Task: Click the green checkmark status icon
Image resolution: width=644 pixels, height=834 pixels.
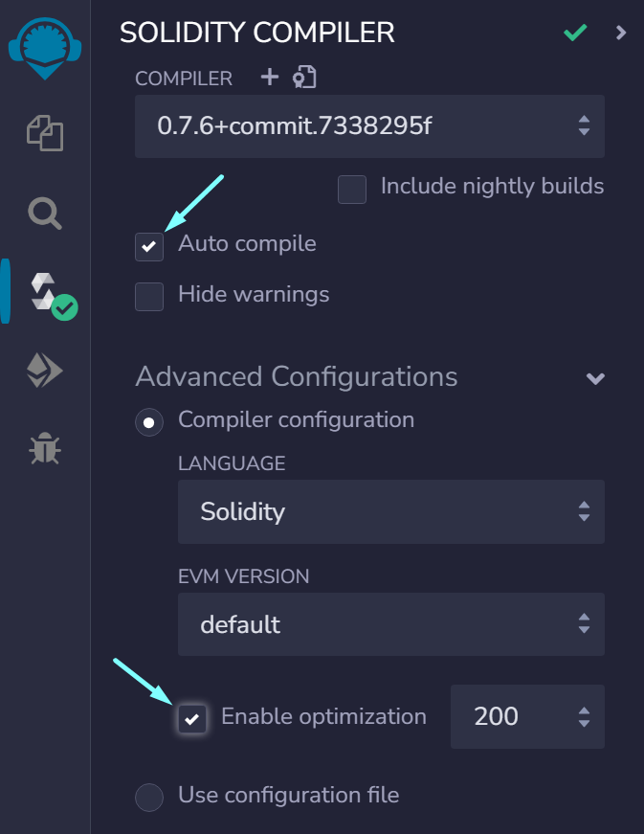Action: (x=575, y=33)
